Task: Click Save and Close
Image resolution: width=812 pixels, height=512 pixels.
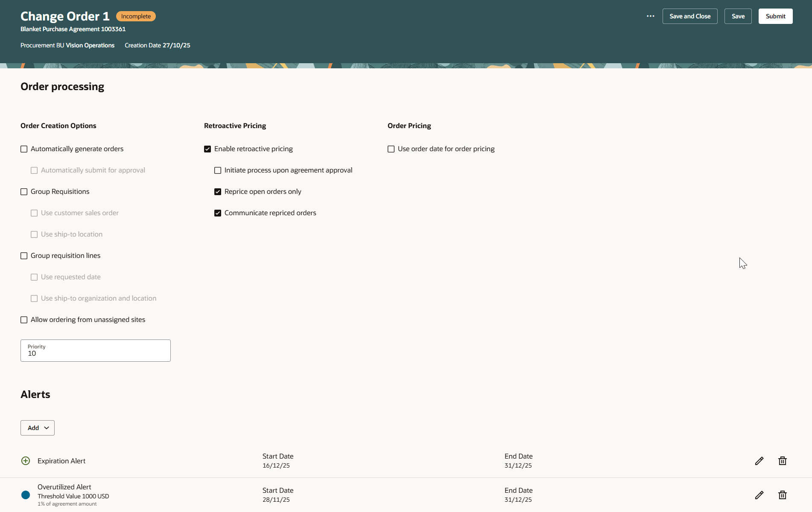Action: coord(690,16)
